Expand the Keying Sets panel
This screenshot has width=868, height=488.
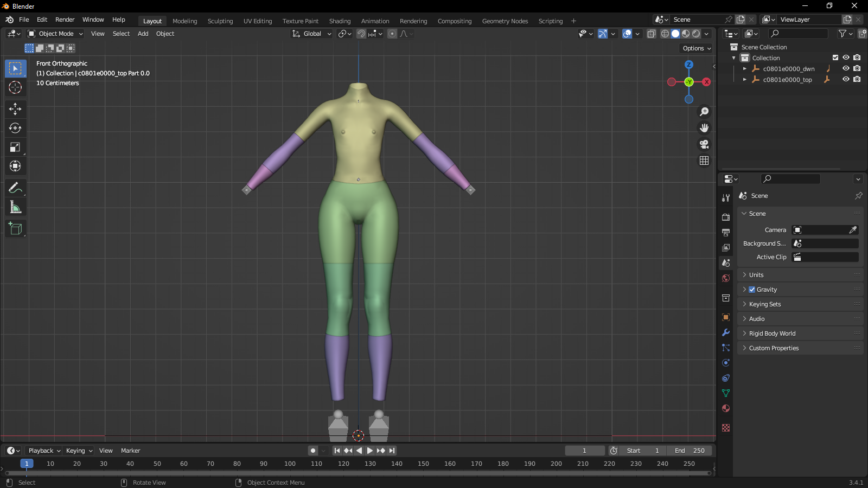(x=800, y=304)
